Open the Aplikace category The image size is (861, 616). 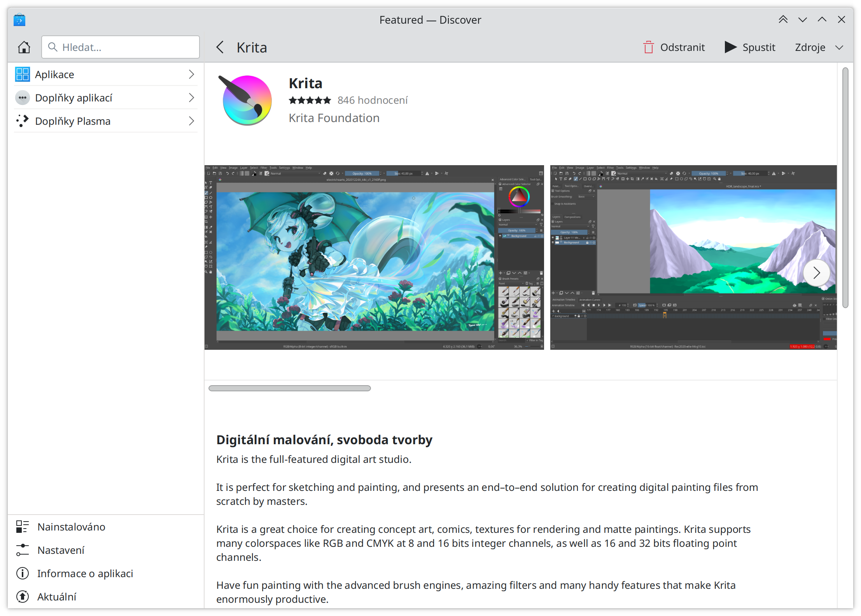point(105,74)
